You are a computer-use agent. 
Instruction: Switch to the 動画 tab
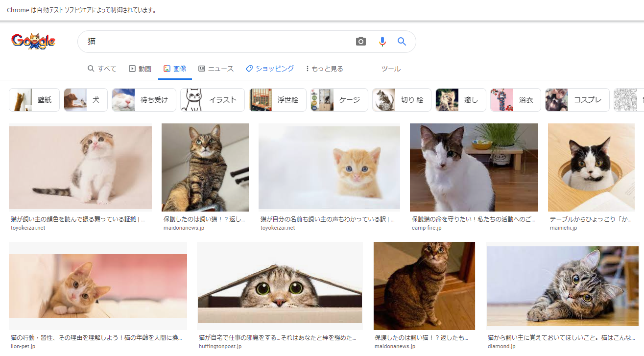(x=140, y=69)
